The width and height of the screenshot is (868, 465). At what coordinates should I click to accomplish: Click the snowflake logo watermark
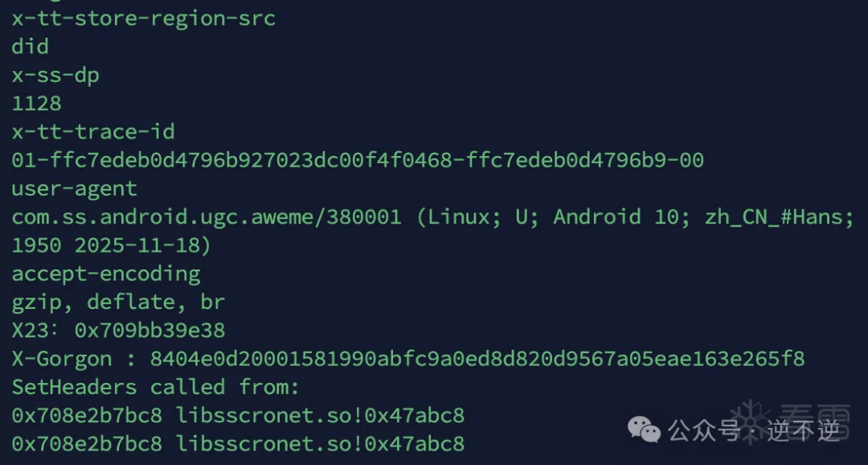point(755,421)
